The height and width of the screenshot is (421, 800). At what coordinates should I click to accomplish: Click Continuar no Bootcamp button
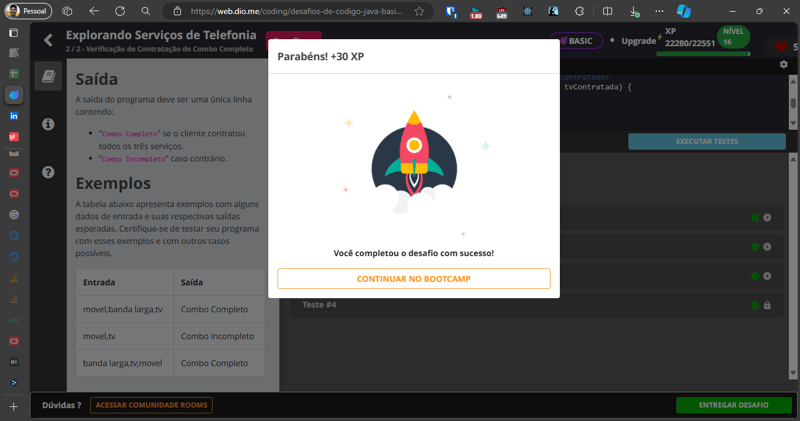pos(414,279)
